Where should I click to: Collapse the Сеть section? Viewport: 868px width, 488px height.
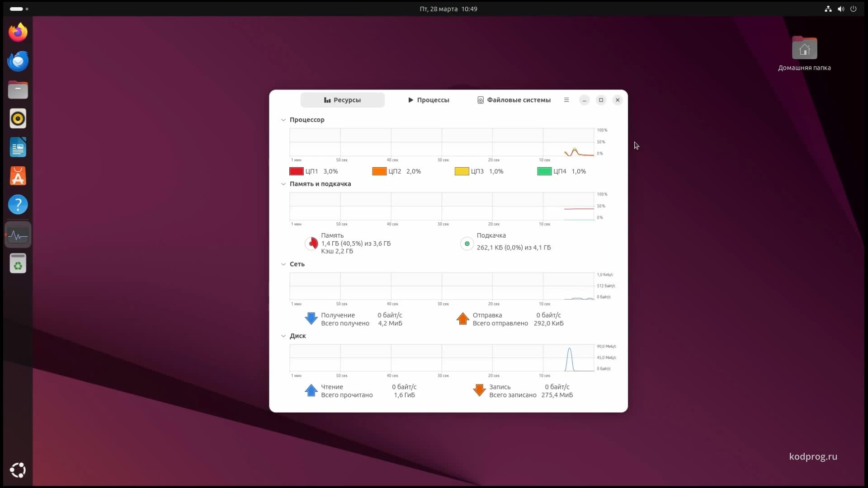pyautogui.click(x=283, y=264)
